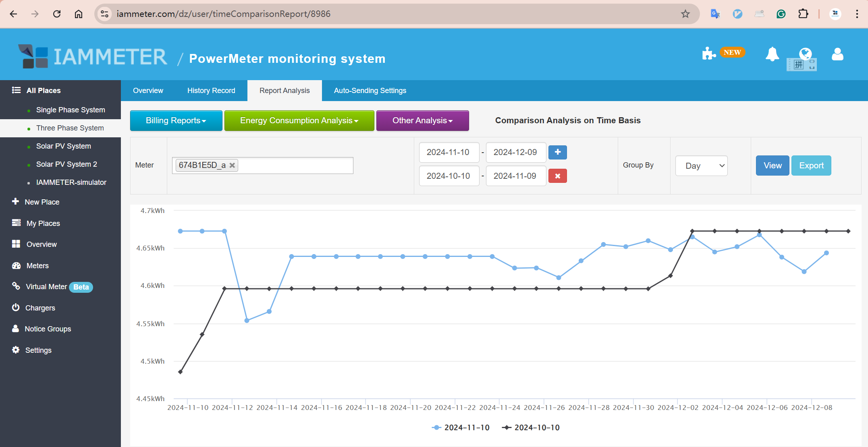
Task: Click the Solar PV System menu item
Action: 63,146
